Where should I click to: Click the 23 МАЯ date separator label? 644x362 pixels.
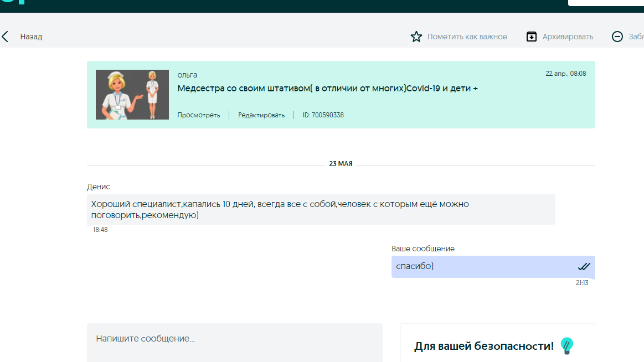pyautogui.click(x=341, y=163)
